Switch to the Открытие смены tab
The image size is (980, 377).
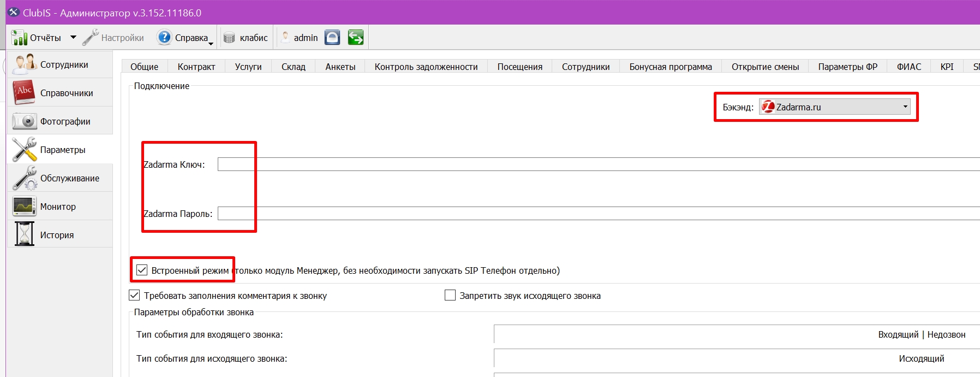766,67
